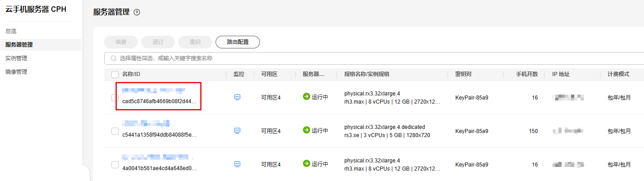Click the 续费 button
Screen dimensions: 644x181
click(121, 42)
